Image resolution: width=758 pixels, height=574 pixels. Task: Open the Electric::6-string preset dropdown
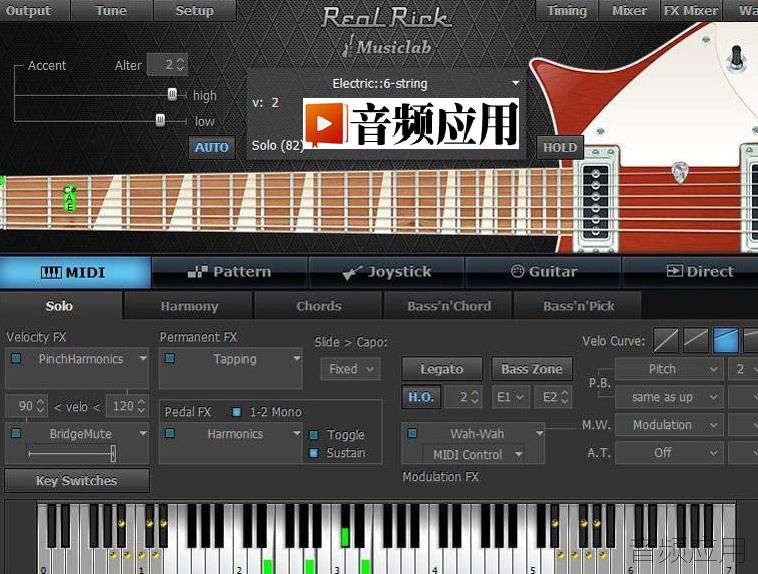(516, 83)
